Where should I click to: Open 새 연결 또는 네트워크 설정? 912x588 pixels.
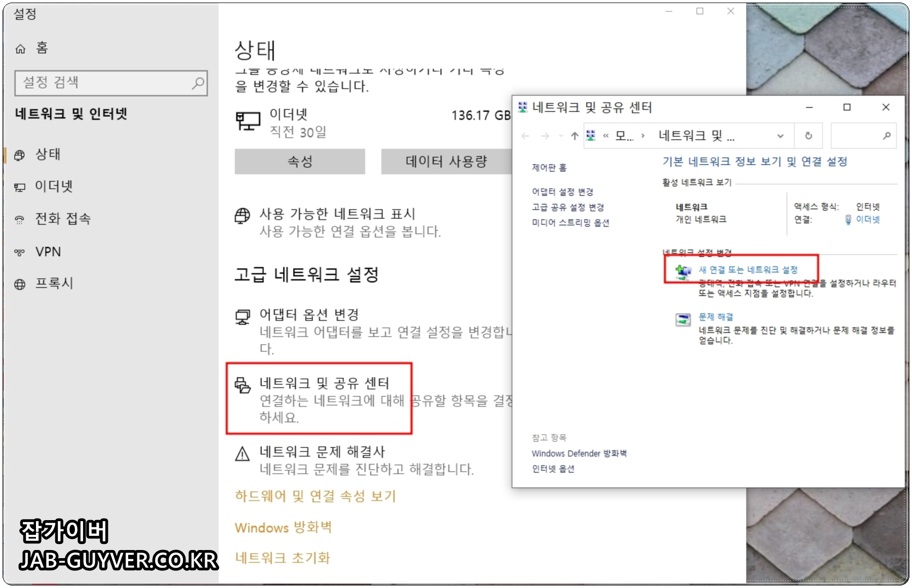coord(748,270)
